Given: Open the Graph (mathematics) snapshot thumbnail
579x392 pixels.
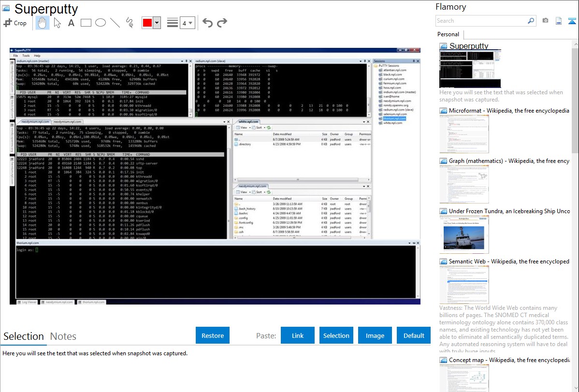Looking at the screenshot, I should coord(464,184).
